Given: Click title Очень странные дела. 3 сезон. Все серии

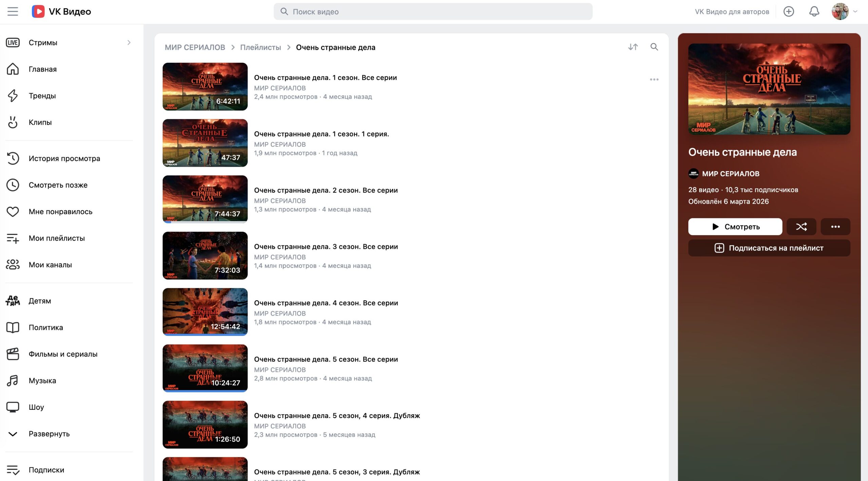Looking at the screenshot, I should point(326,246).
